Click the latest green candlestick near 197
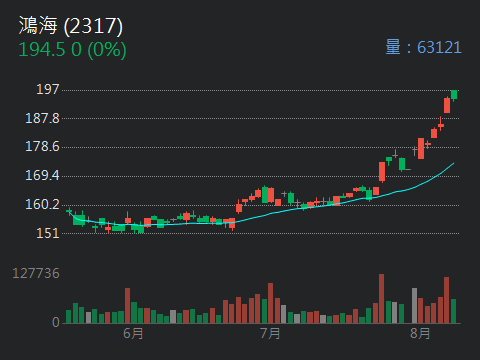Screen dimensions: 480x360 tap(454, 95)
